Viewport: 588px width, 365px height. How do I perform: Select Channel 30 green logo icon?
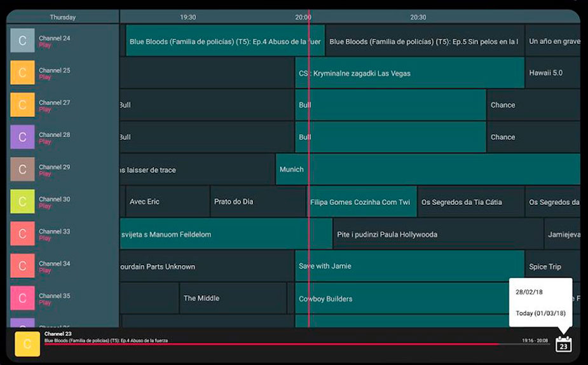click(22, 202)
